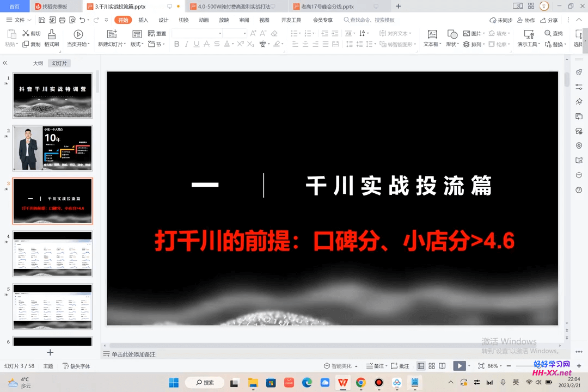Click the 文件 file menu button
The width and height of the screenshot is (588, 392).
tap(19, 20)
